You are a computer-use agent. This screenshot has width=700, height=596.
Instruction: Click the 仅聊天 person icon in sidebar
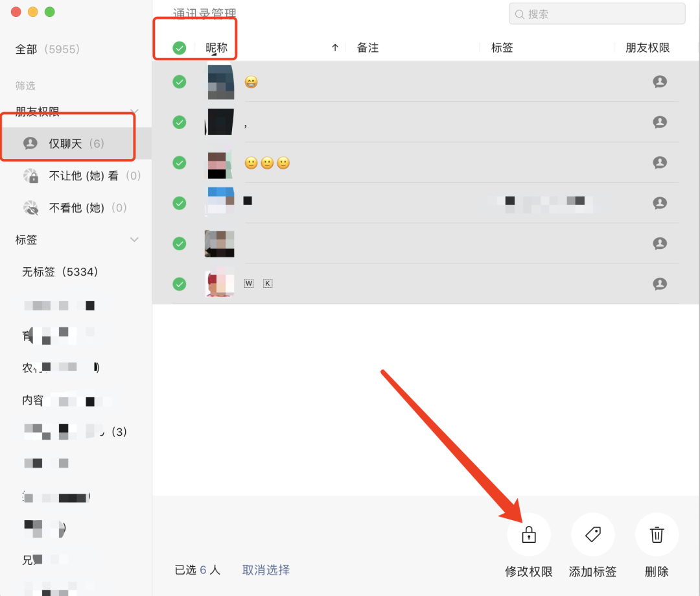coord(30,143)
